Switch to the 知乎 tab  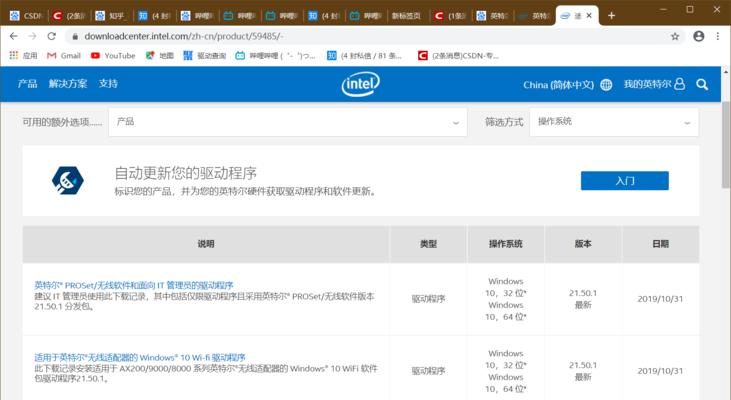[111, 16]
